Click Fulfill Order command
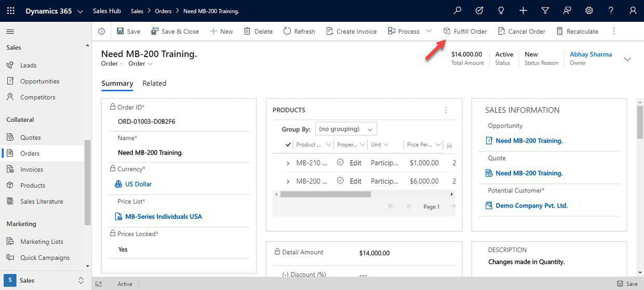This screenshot has width=644, height=290. click(465, 31)
